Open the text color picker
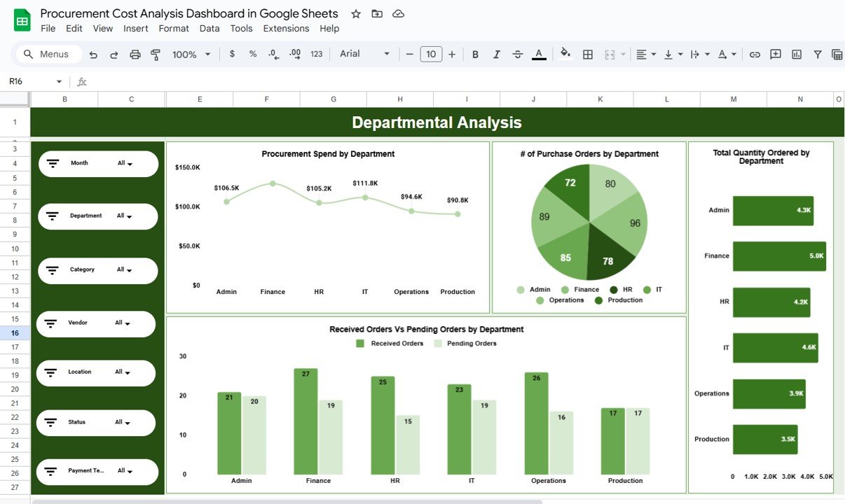 click(x=538, y=54)
